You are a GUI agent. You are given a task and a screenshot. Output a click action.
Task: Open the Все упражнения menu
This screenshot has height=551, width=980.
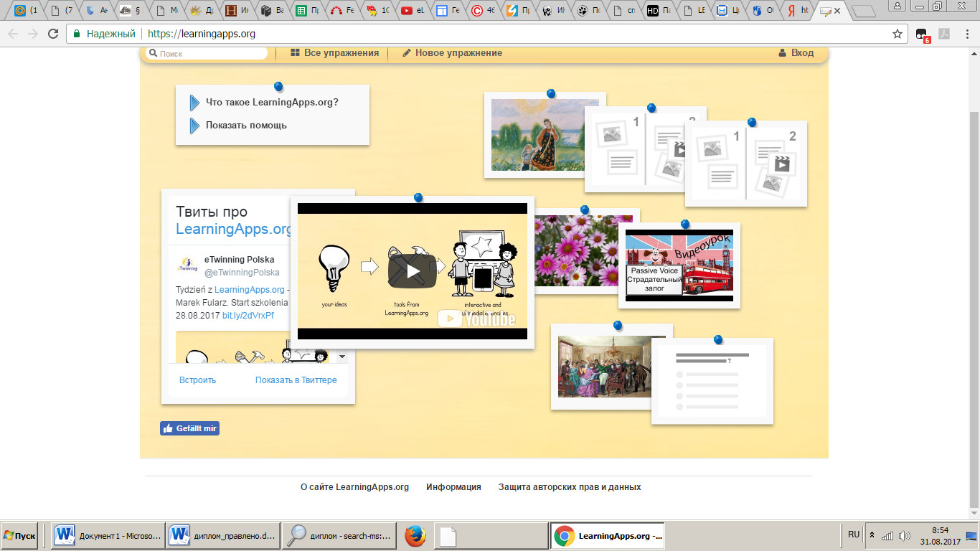click(x=334, y=53)
